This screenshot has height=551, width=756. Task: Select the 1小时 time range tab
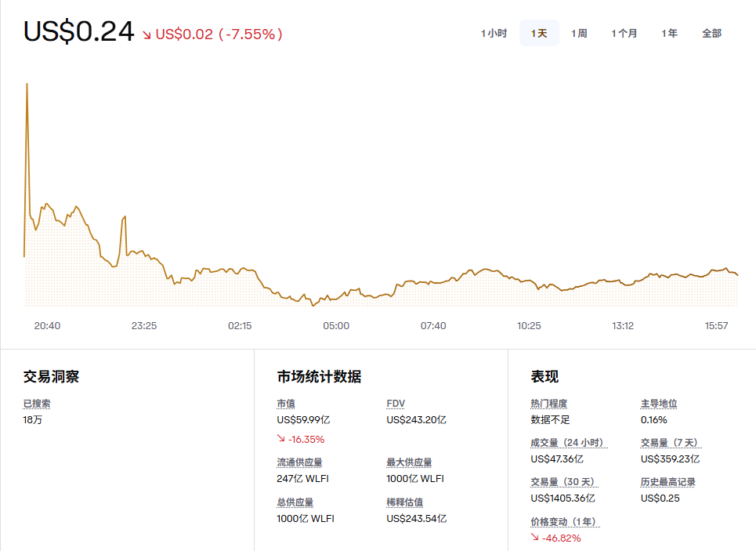[x=494, y=33]
